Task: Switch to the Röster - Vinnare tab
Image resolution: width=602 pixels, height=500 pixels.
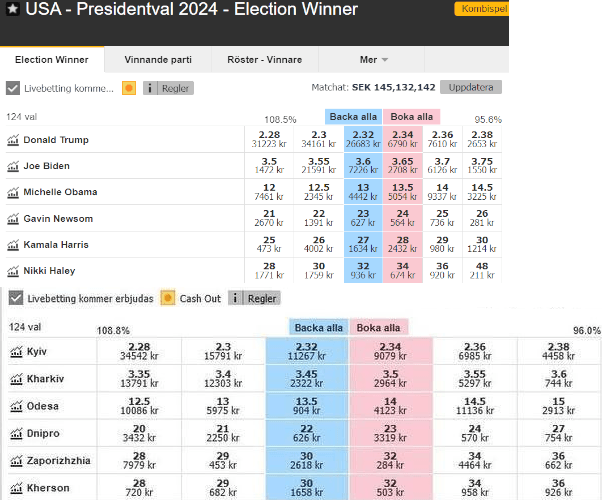Action: tap(265, 60)
